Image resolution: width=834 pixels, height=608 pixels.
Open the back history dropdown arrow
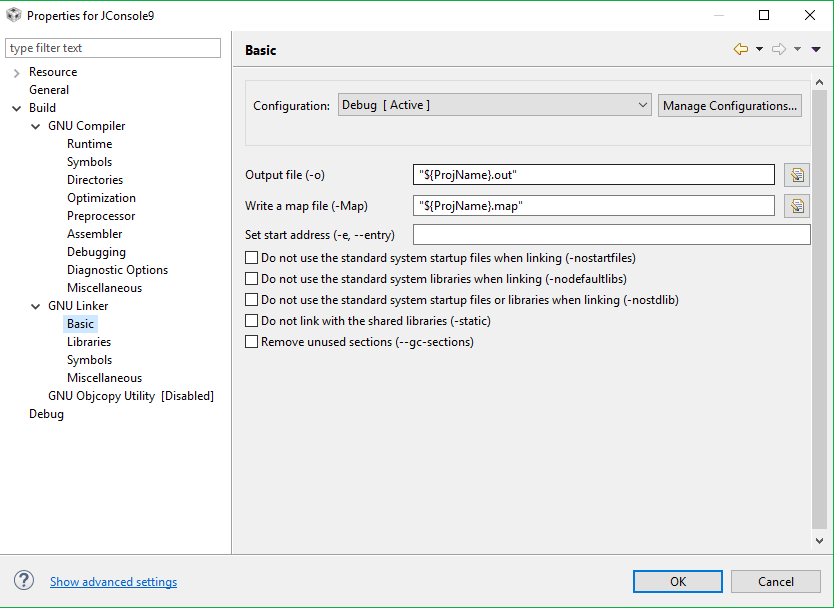coord(759,49)
